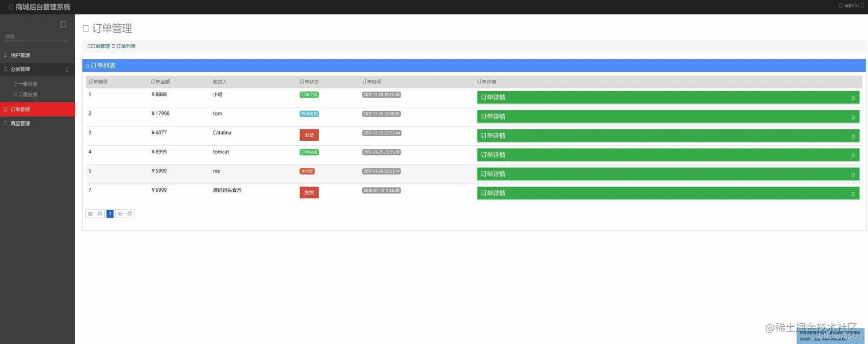Click timestamp 2017-11-25 19:23:48
Screen dimensions: 868x344
[381, 95]
